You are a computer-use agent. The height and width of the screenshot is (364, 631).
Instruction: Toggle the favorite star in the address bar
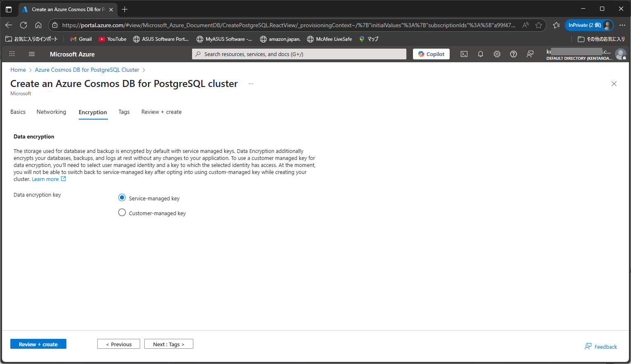tap(539, 25)
